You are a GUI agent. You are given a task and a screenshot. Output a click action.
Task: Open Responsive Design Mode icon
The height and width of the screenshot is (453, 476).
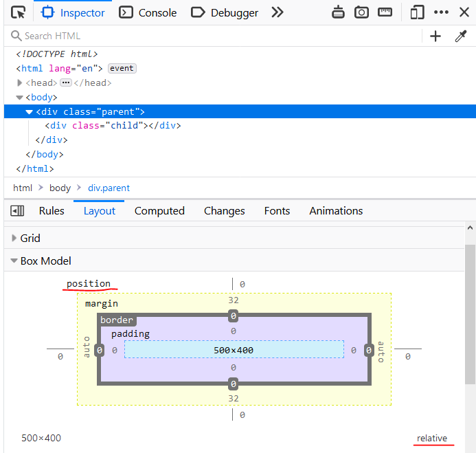click(x=417, y=12)
